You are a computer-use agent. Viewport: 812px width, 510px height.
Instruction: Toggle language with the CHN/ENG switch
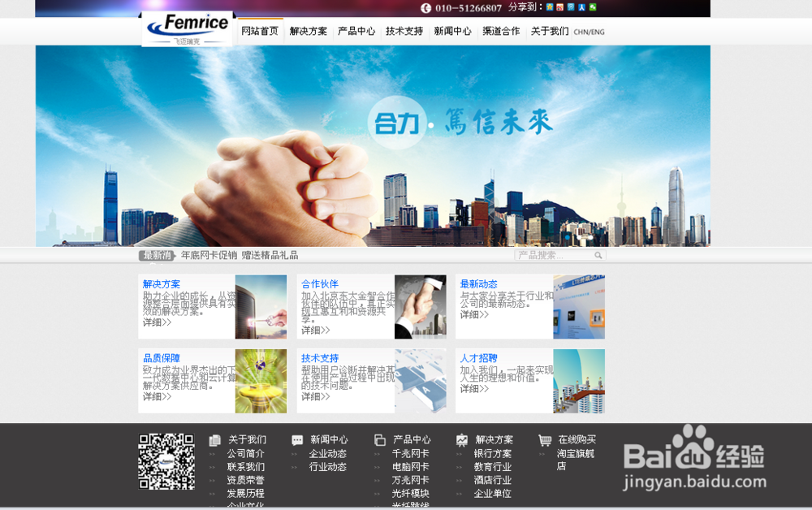point(587,32)
